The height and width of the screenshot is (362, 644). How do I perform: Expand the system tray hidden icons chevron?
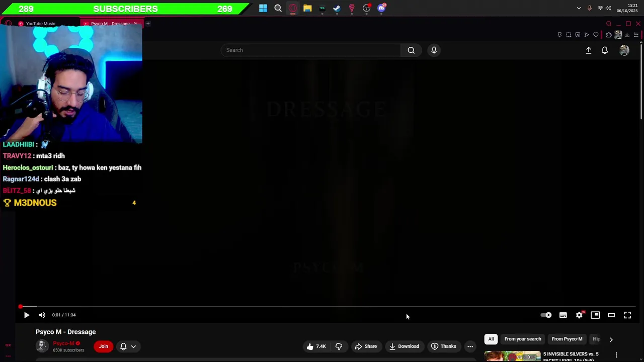pos(579,8)
